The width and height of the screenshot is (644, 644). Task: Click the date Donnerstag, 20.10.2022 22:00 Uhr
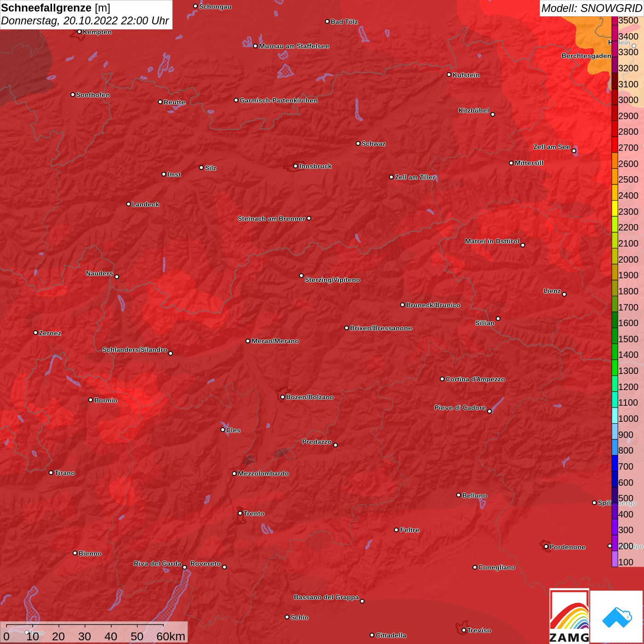[85, 21]
